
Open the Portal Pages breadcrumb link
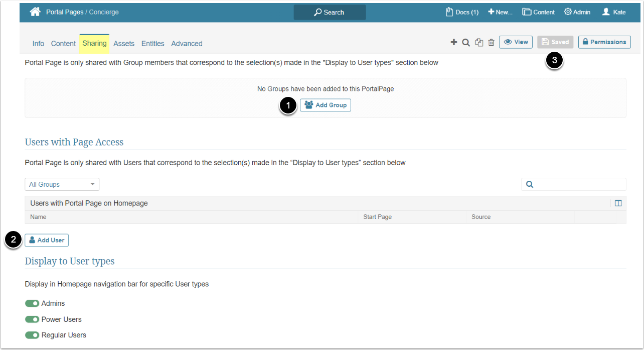(65, 12)
